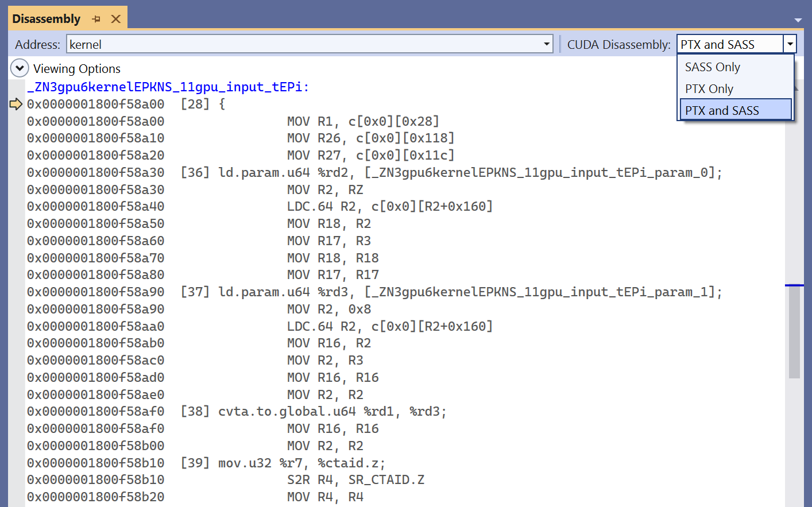
Task: Click the address 0x0000001800f58ab0
Action: coord(95,343)
